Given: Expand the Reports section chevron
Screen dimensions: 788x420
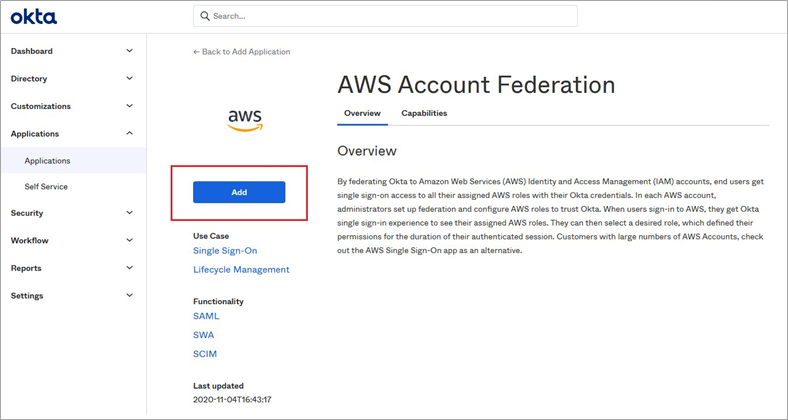Looking at the screenshot, I should tap(130, 268).
